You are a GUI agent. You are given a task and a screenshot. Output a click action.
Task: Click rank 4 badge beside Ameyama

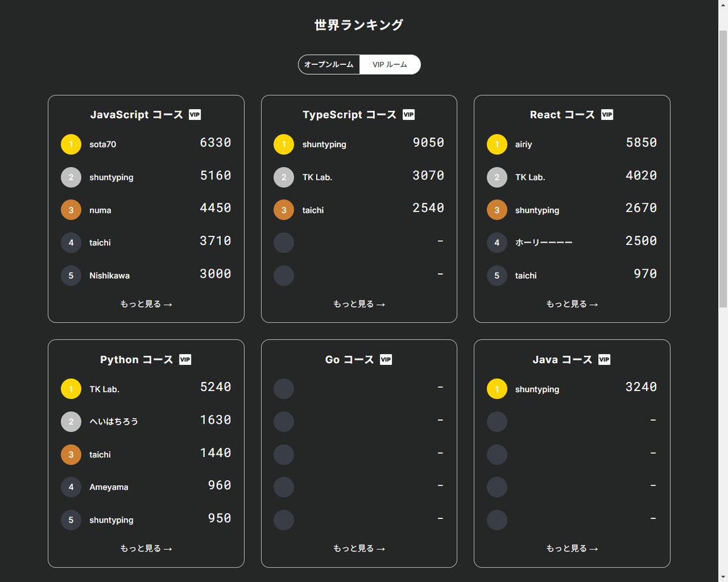[71, 487]
